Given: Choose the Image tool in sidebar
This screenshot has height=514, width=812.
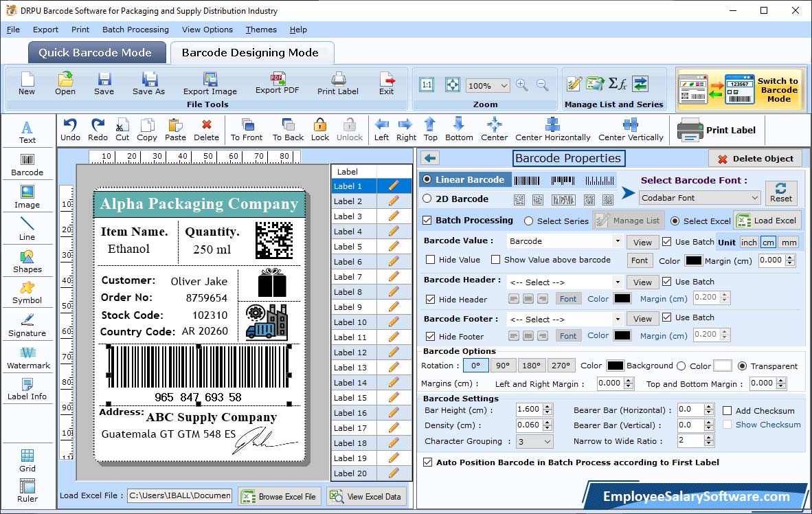Looking at the screenshot, I should (x=27, y=197).
